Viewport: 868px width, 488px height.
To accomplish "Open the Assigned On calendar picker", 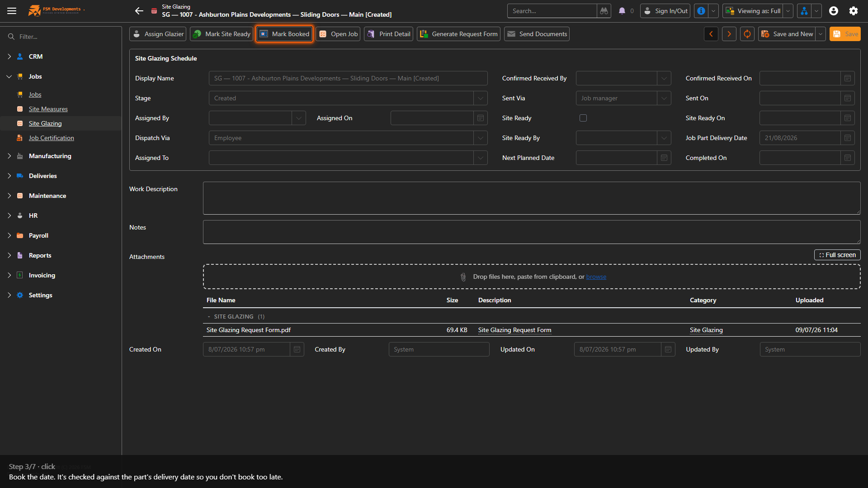I will (481, 118).
